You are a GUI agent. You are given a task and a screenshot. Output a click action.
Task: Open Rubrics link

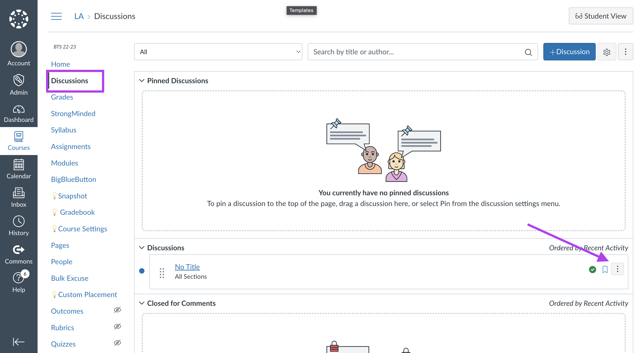[63, 327]
